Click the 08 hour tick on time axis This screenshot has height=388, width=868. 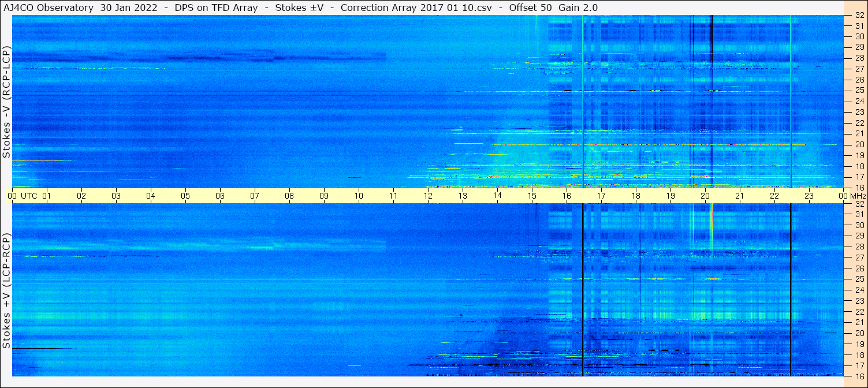pyautogui.click(x=289, y=196)
